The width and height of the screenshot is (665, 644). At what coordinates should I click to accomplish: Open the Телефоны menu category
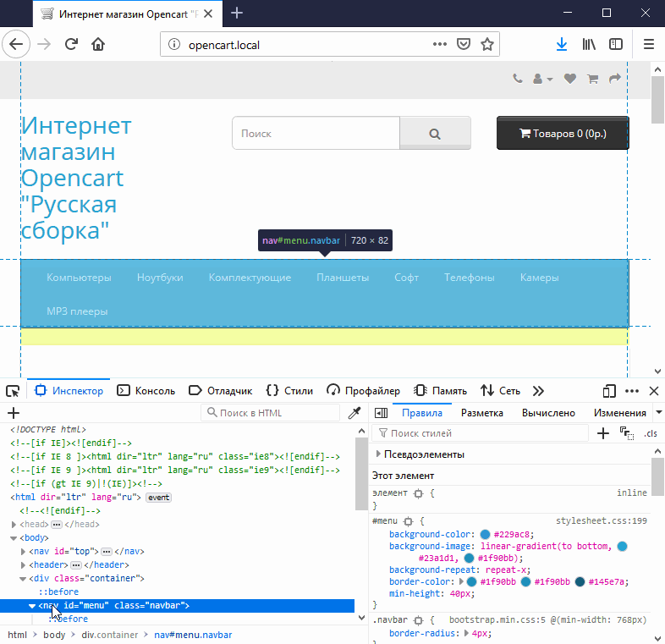pos(469,278)
